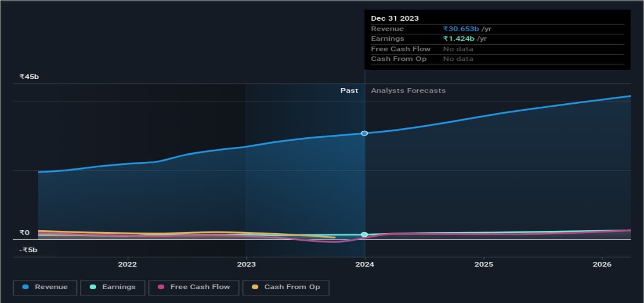The width and height of the screenshot is (644, 303).
Task: Click the ₹0 y-axis label
Action: [25, 233]
